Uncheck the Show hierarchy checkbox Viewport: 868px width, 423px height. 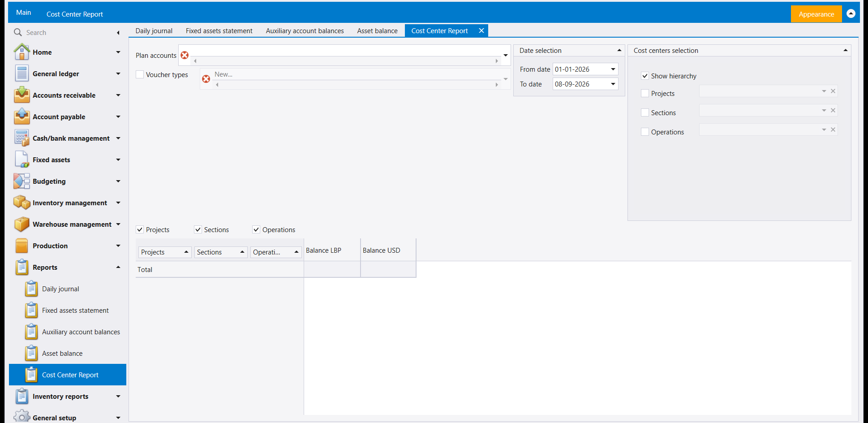tap(645, 76)
